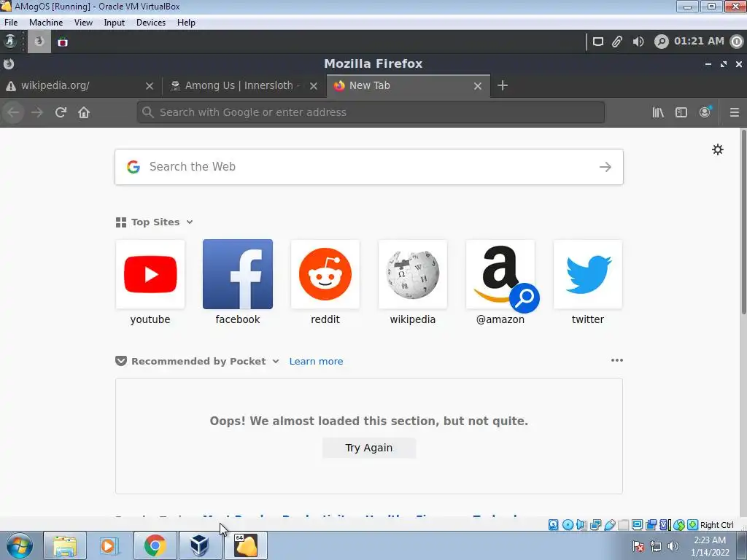747x560 pixels.
Task: Open the VirtualBox Devices menu
Action: tap(151, 23)
